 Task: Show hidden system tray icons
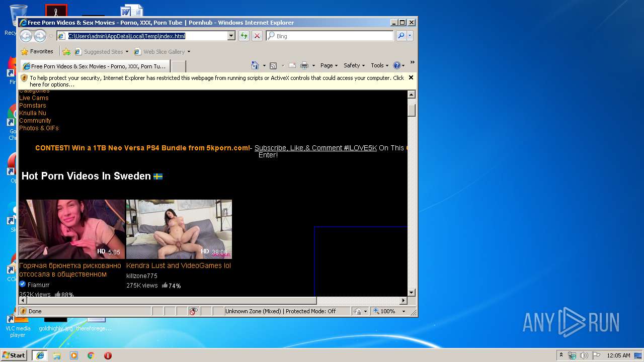(561, 355)
